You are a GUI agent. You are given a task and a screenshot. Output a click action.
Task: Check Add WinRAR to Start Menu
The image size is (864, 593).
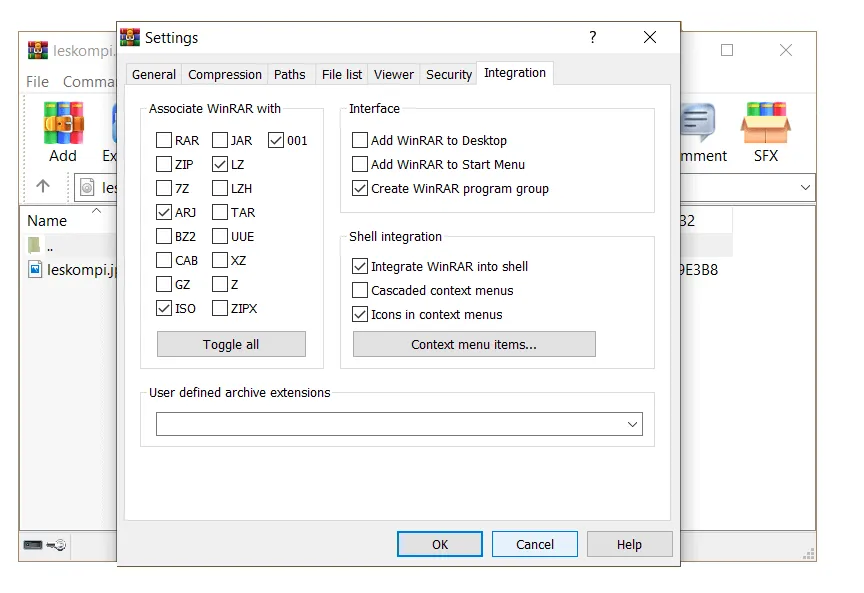pyautogui.click(x=360, y=164)
